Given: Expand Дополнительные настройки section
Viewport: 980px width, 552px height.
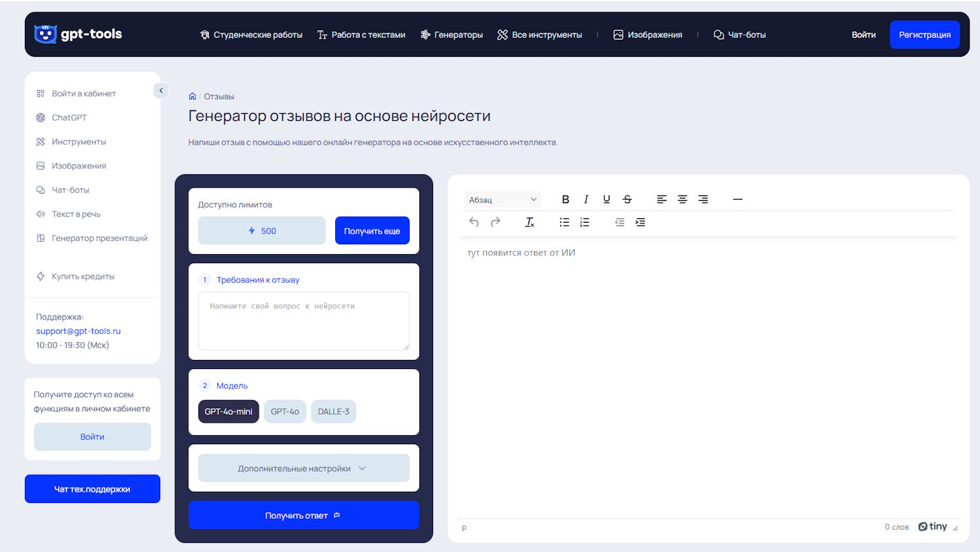Looking at the screenshot, I should (303, 468).
